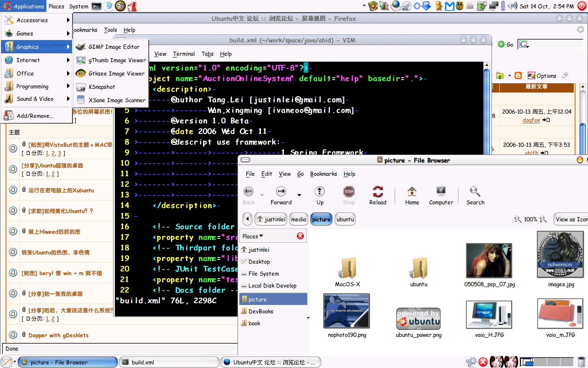588x368 pixels.
Task: Start Gtksee Image Viewer
Action: (x=111, y=74)
